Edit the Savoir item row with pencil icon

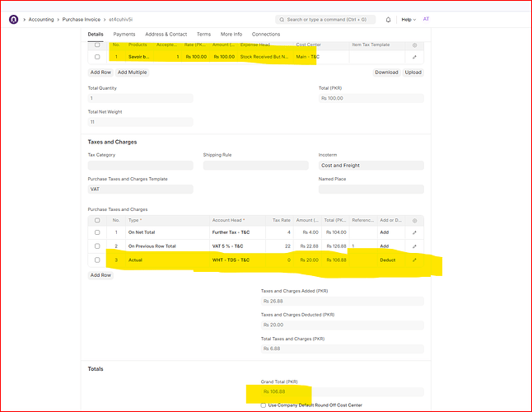point(414,57)
